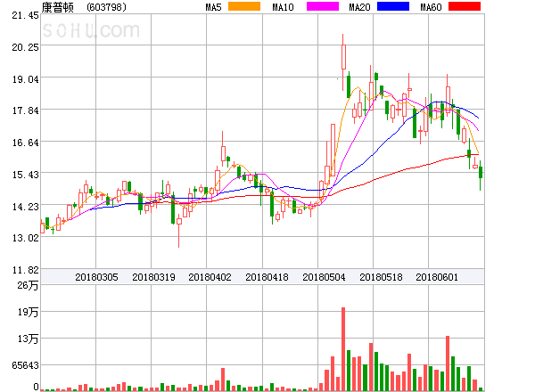Click the 19.04 price axis label
The height and width of the screenshot is (392, 535).
pos(25,79)
